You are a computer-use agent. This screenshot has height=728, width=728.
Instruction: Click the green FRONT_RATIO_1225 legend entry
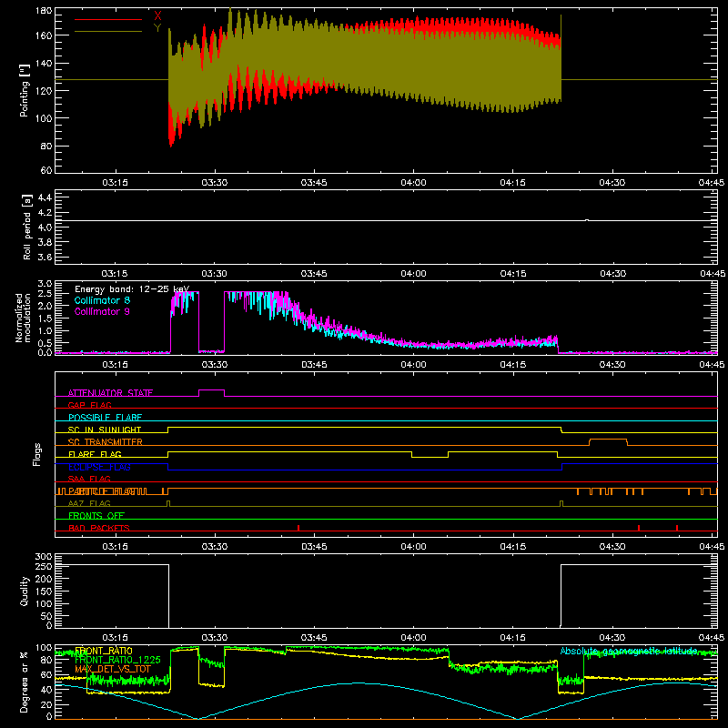point(117,660)
